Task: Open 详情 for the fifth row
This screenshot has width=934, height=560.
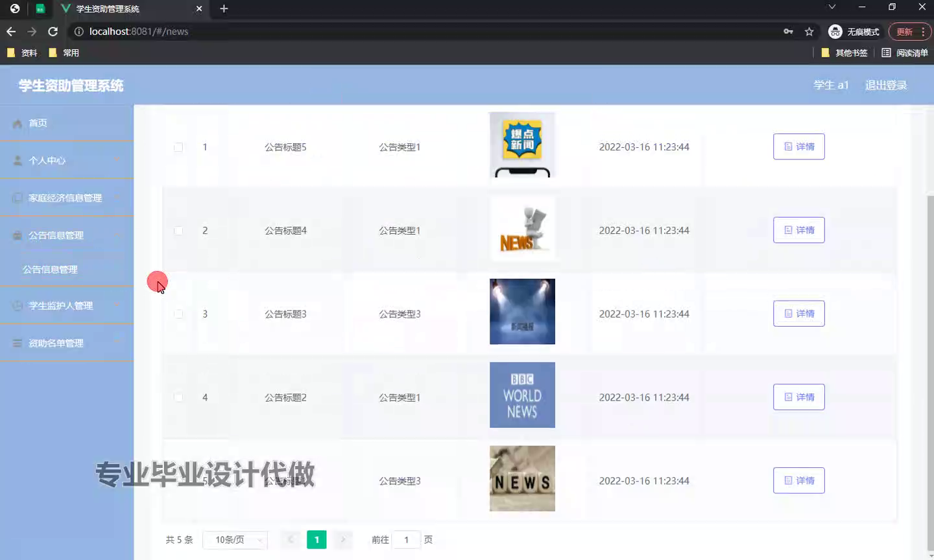Action: [x=799, y=480]
